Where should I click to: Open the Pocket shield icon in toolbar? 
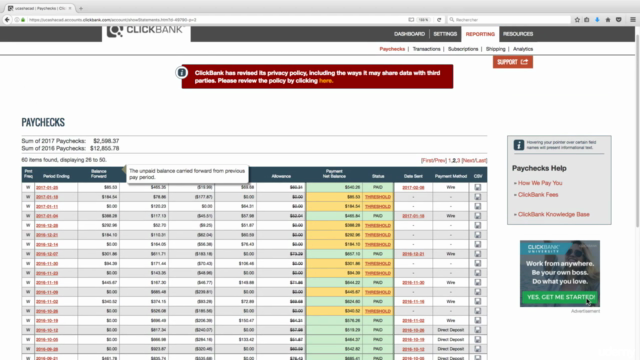[619, 20]
